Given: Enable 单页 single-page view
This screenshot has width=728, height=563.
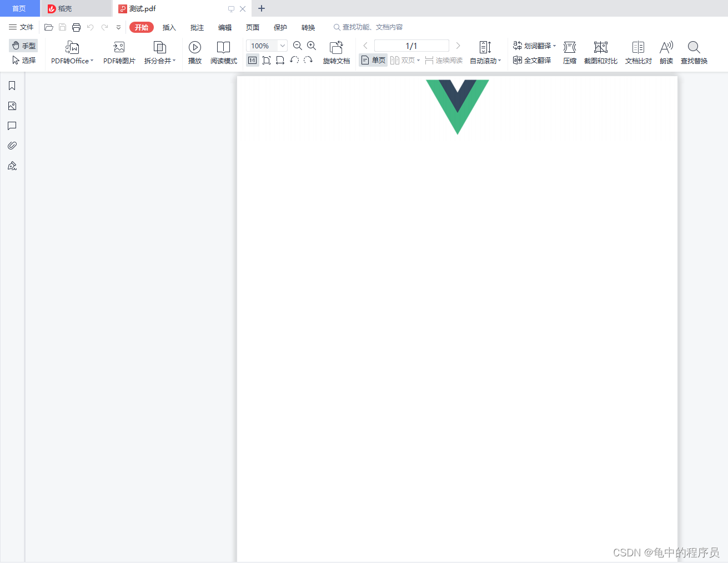Looking at the screenshot, I should [x=373, y=60].
